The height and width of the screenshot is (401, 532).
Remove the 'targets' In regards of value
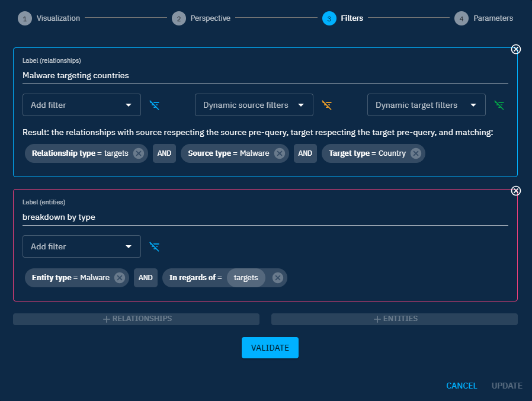click(277, 278)
